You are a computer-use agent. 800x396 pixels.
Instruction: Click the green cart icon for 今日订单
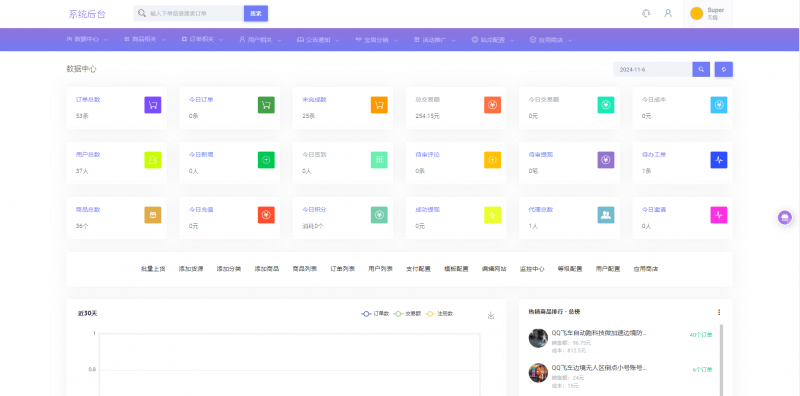[x=266, y=105]
